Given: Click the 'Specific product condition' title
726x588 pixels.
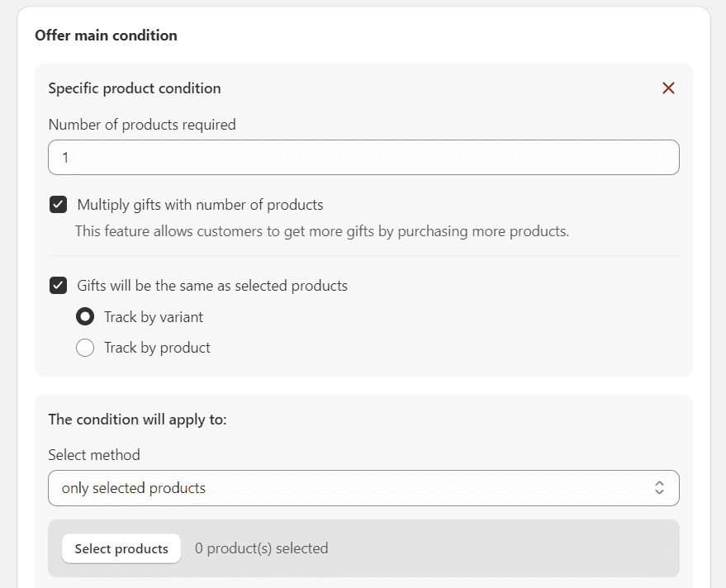Looking at the screenshot, I should (x=135, y=88).
